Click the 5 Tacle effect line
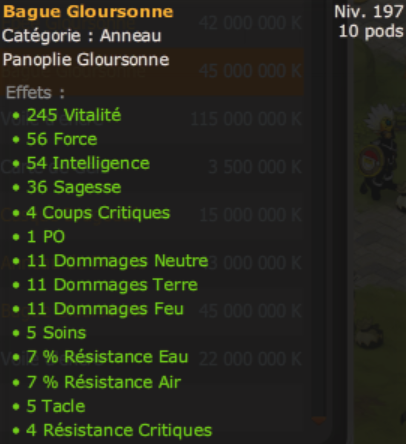The height and width of the screenshot is (444, 406). [49, 406]
